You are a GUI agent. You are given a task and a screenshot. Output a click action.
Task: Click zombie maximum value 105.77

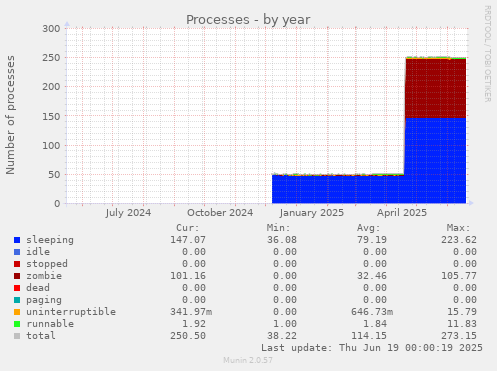459,276
